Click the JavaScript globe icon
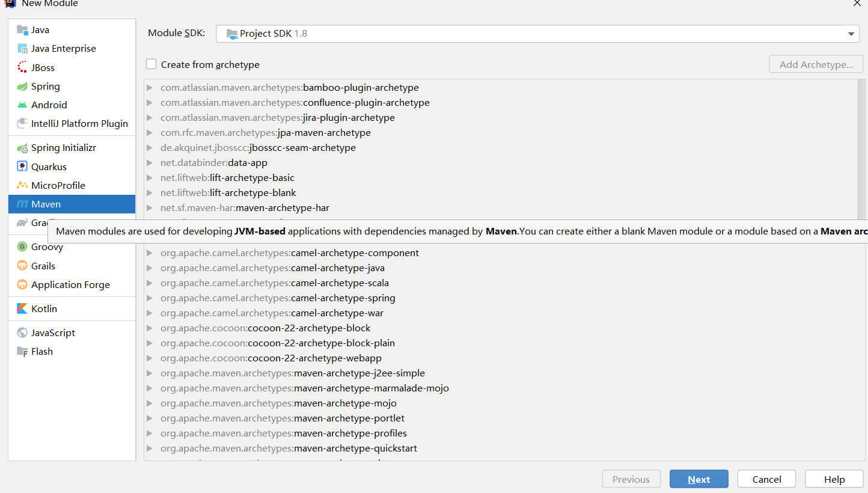The height and width of the screenshot is (493, 868). [x=22, y=332]
